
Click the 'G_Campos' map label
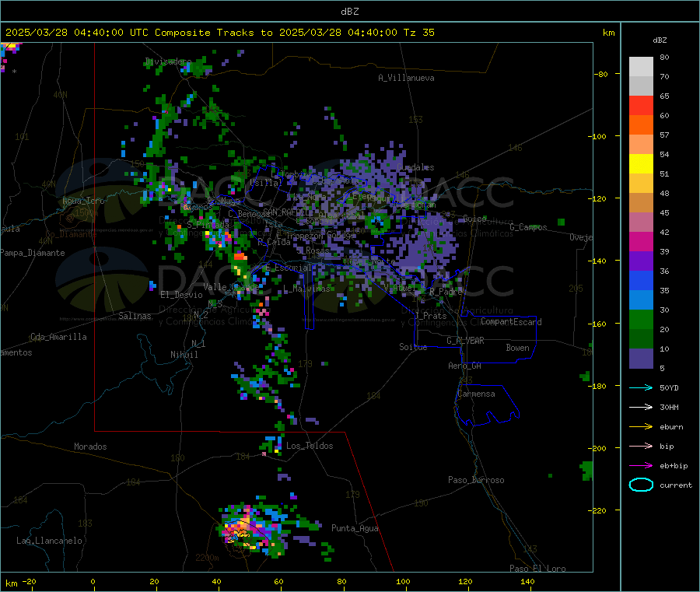[528, 227]
